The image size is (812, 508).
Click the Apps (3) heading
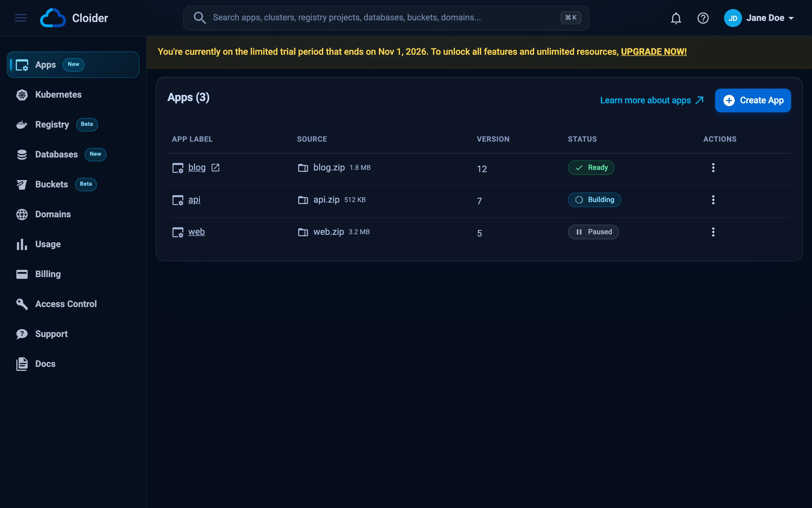188,97
